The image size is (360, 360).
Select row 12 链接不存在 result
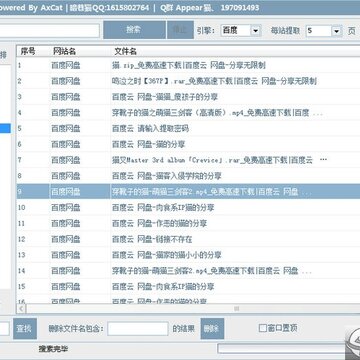188,239
